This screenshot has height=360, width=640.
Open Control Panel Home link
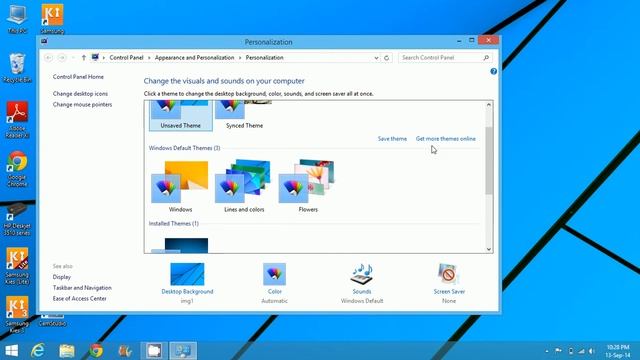[78, 77]
